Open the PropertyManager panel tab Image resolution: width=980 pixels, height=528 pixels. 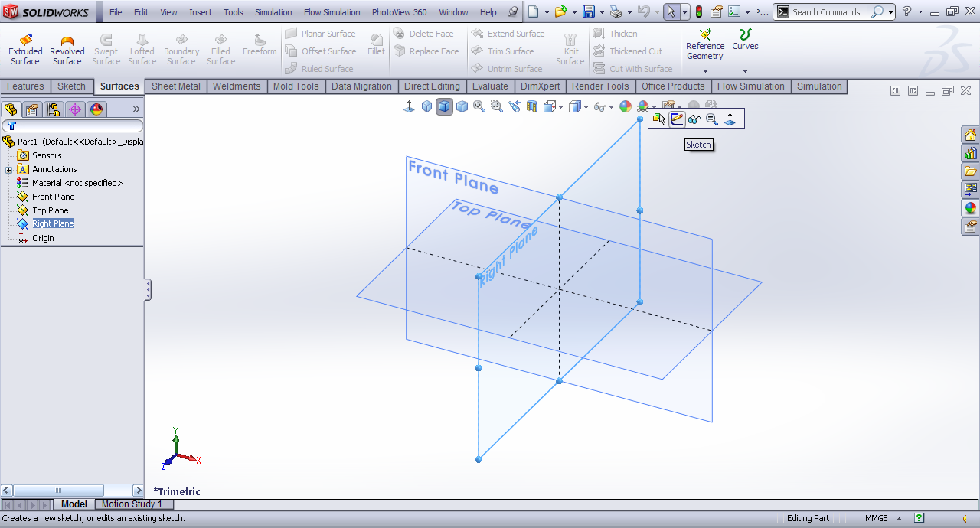(32, 109)
